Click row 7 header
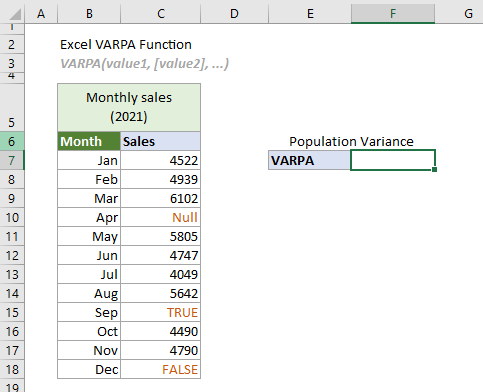 click(x=12, y=160)
